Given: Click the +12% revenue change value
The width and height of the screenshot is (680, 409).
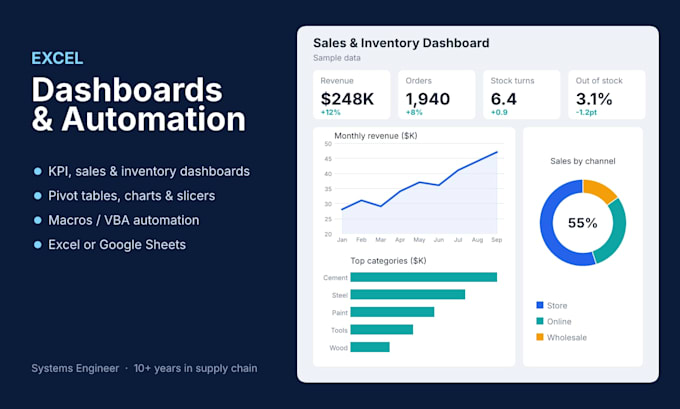Looking at the screenshot, I should click(x=330, y=112).
